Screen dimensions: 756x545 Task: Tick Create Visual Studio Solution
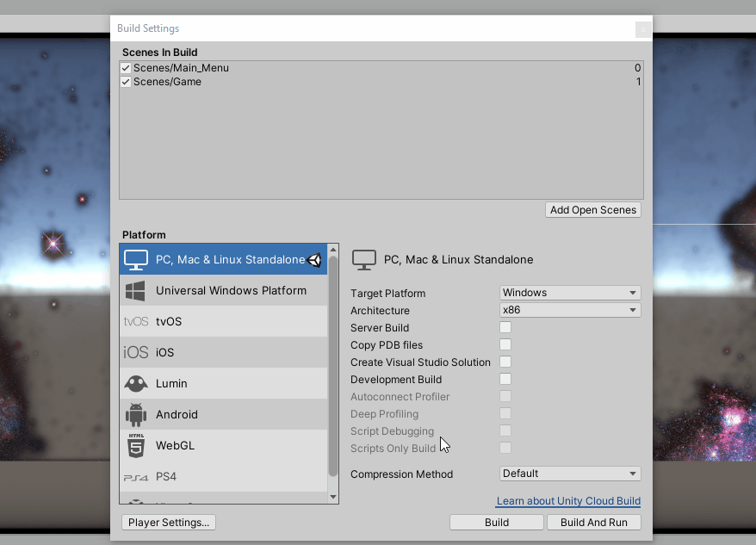coord(505,362)
